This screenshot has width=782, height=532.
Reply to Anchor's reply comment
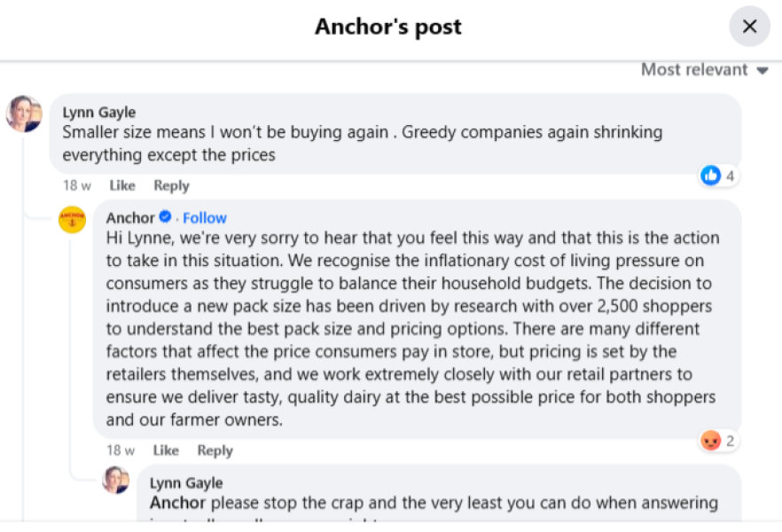click(215, 450)
